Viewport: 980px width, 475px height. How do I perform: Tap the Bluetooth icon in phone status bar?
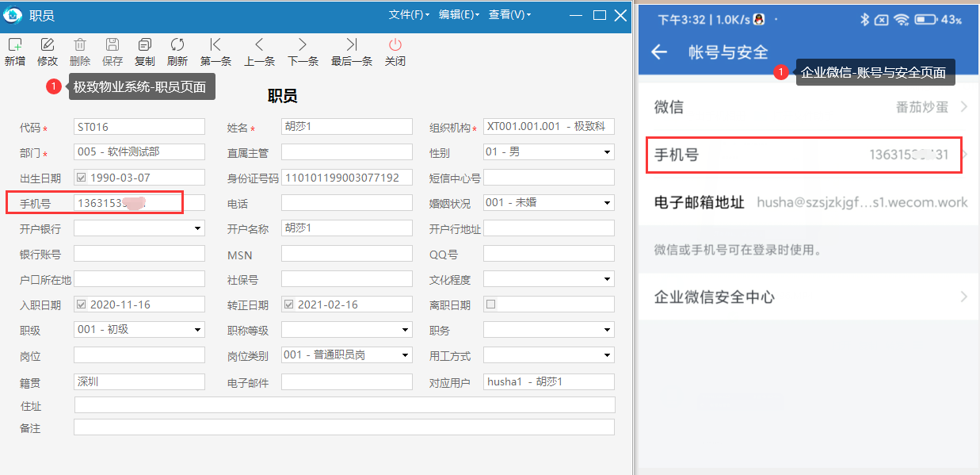pyautogui.click(x=865, y=19)
